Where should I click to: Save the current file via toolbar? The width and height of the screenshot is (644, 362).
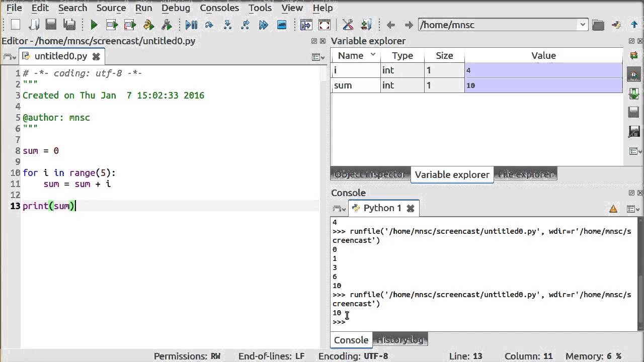coord(51,25)
